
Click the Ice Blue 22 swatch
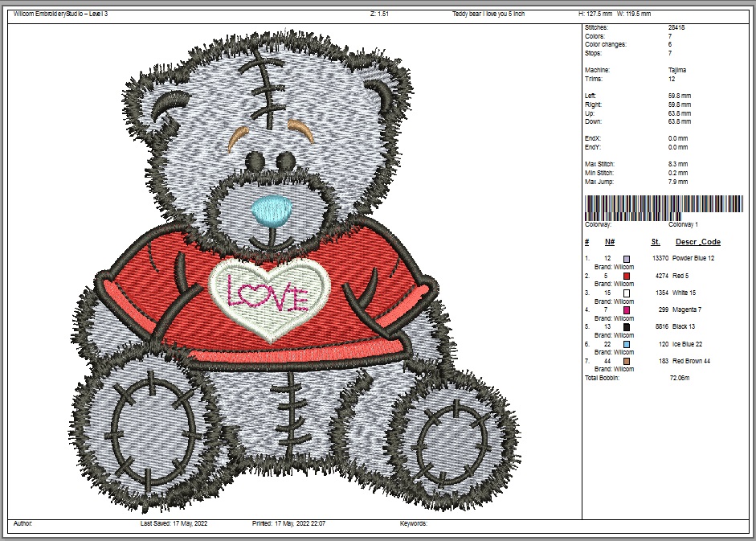(x=627, y=345)
